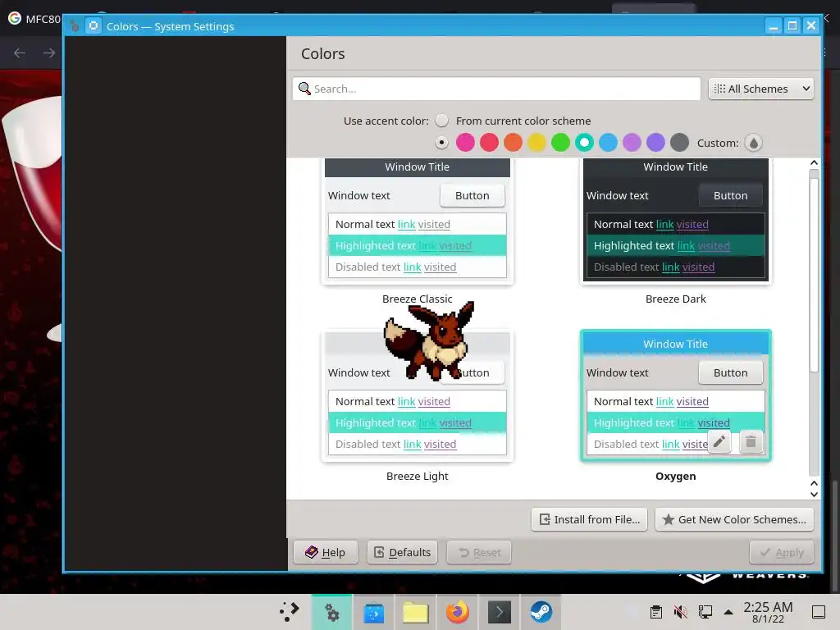The image size is (840, 630).
Task: Expand hidden system tray icons arrow
Action: pyautogui.click(x=728, y=612)
